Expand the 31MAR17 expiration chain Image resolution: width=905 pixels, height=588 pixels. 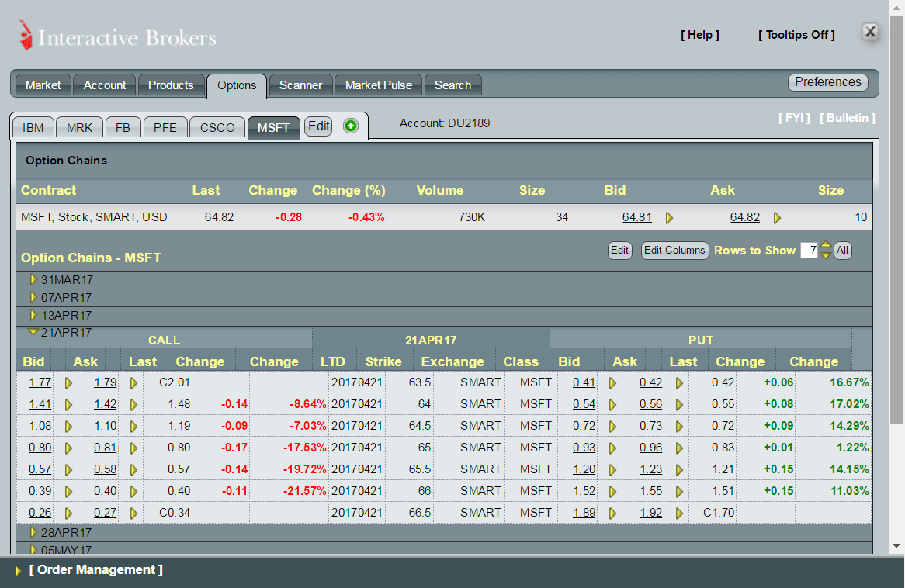(33, 279)
